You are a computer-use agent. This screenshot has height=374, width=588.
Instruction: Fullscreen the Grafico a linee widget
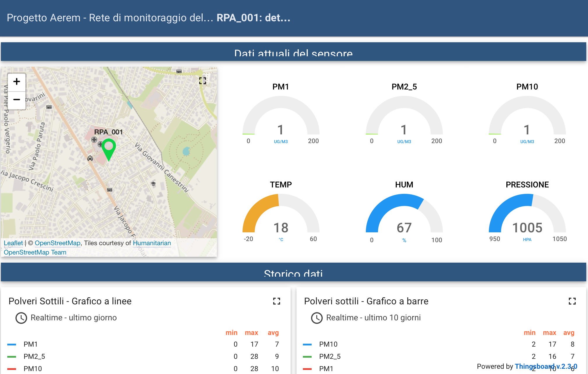(x=276, y=301)
